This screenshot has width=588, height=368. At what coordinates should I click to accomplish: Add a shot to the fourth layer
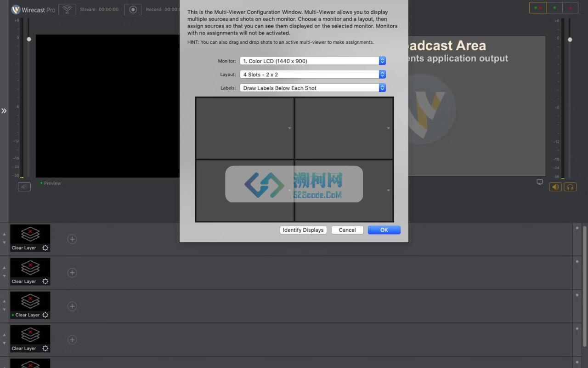72,340
